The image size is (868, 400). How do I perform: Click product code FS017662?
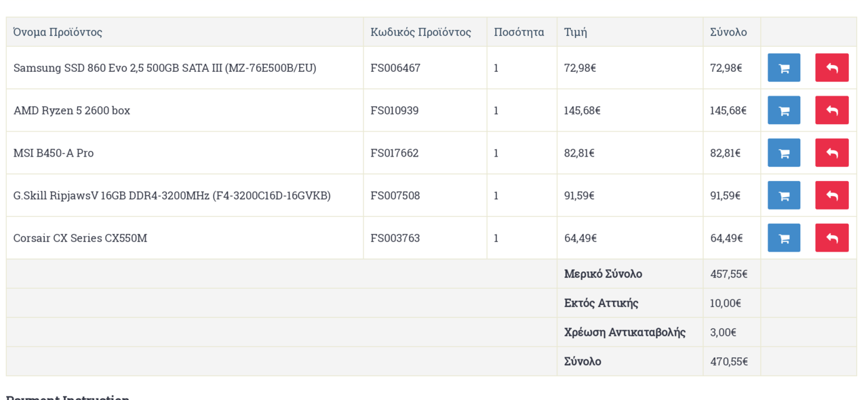(395, 153)
